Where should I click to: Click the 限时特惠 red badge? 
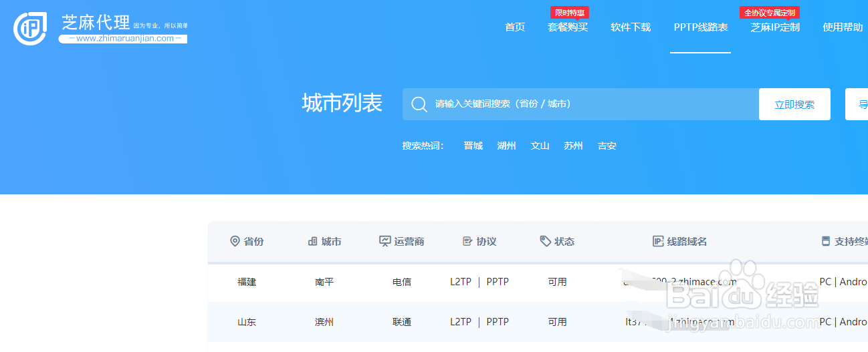point(570,13)
